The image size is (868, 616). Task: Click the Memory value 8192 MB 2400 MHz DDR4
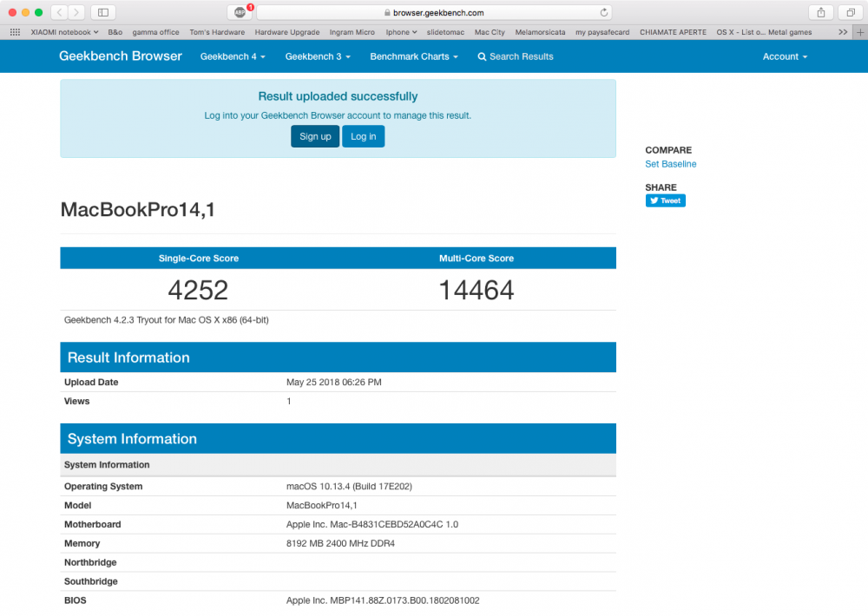pyautogui.click(x=340, y=543)
